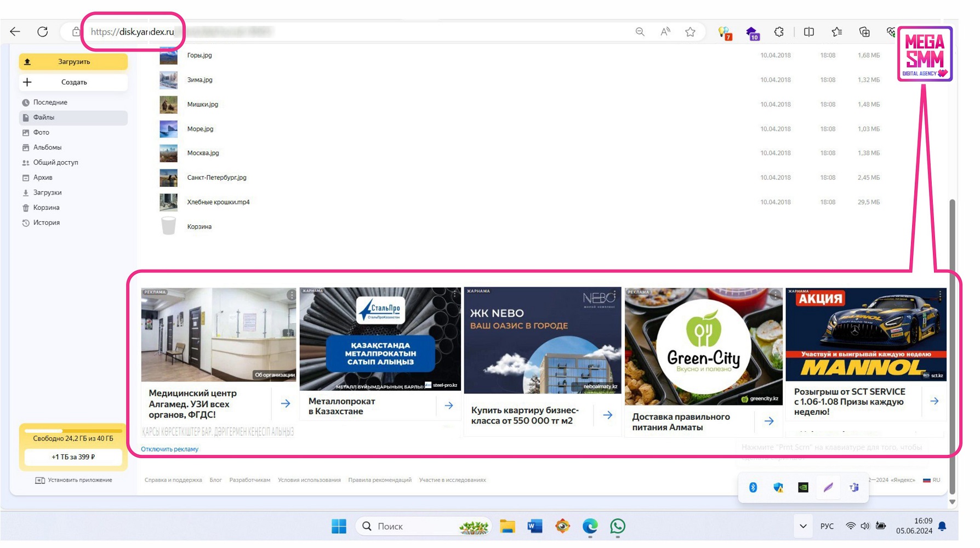Click the site lock icon in address bar
980x548 pixels.
pos(76,32)
